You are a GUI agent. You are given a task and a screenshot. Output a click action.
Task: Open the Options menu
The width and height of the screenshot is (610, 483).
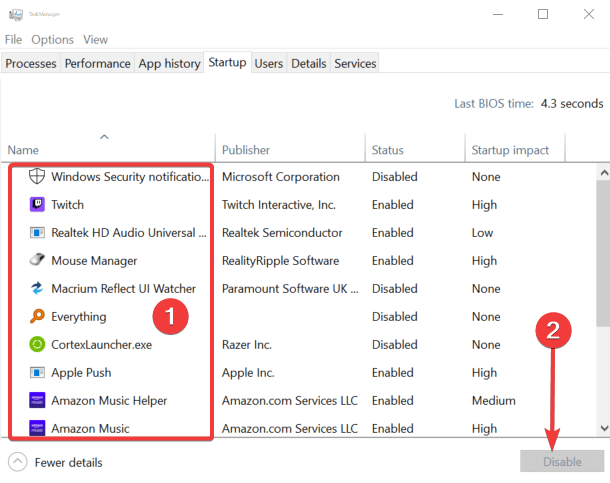(53, 40)
